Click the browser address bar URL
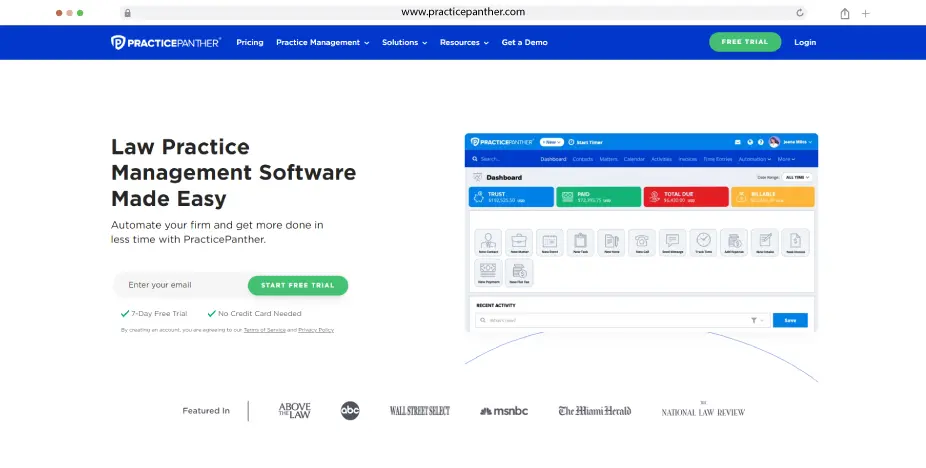Image resolution: width=926 pixels, height=468 pixels. pyautogui.click(x=463, y=12)
